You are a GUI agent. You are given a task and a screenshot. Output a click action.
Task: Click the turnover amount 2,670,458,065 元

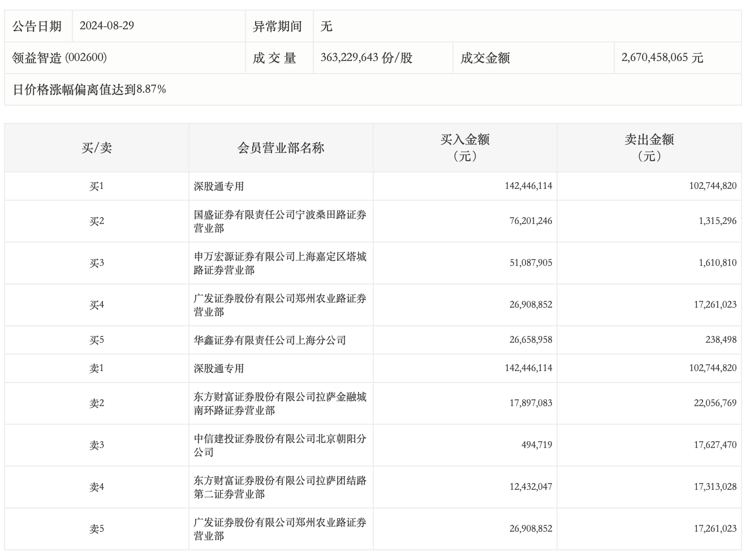pos(662,58)
